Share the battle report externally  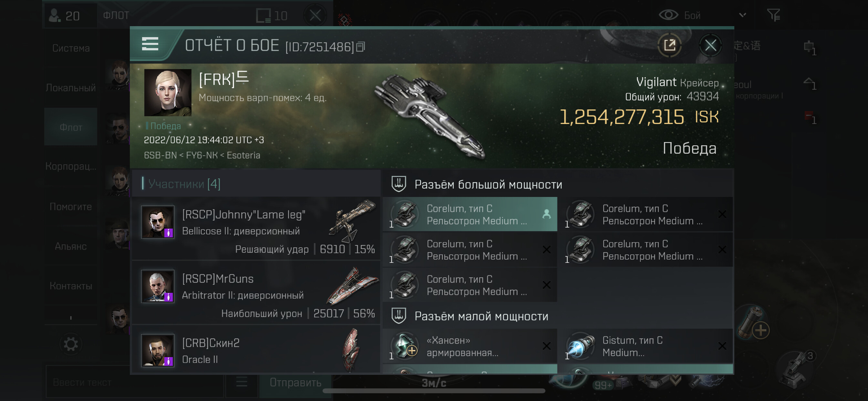pos(669,45)
